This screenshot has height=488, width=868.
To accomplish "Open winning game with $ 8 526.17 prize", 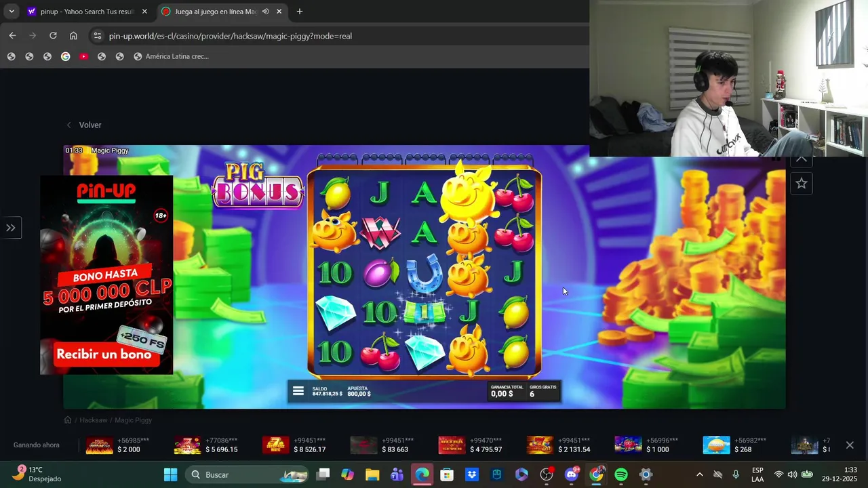I will [x=294, y=445].
